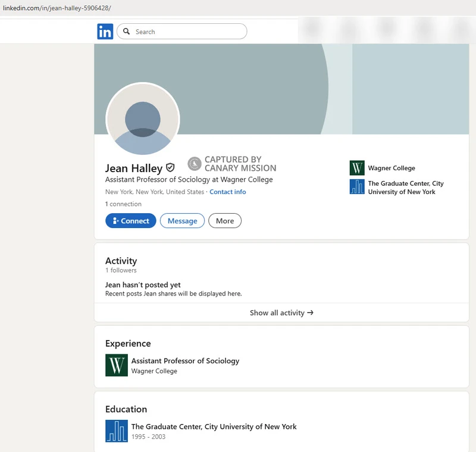476x452 pixels.
Task: Open the Contact info link
Action: point(228,192)
